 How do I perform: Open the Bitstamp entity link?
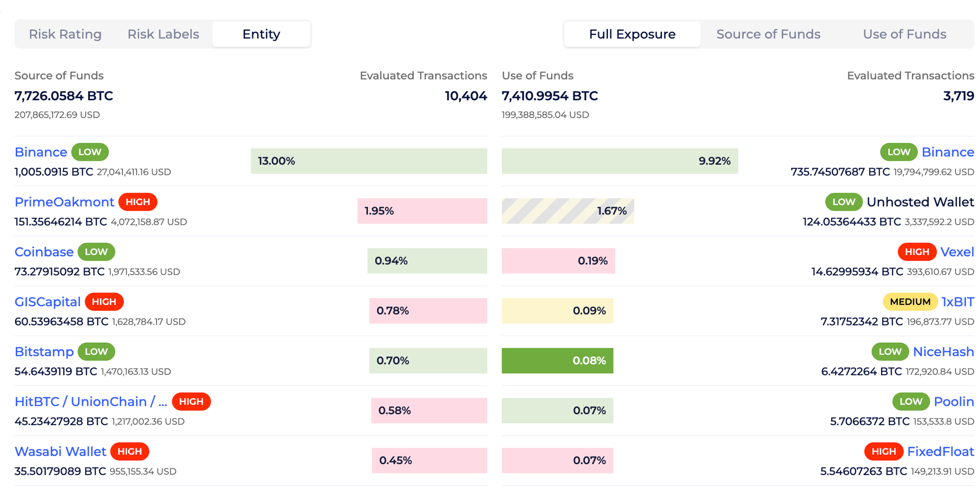click(x=44, y=352)
